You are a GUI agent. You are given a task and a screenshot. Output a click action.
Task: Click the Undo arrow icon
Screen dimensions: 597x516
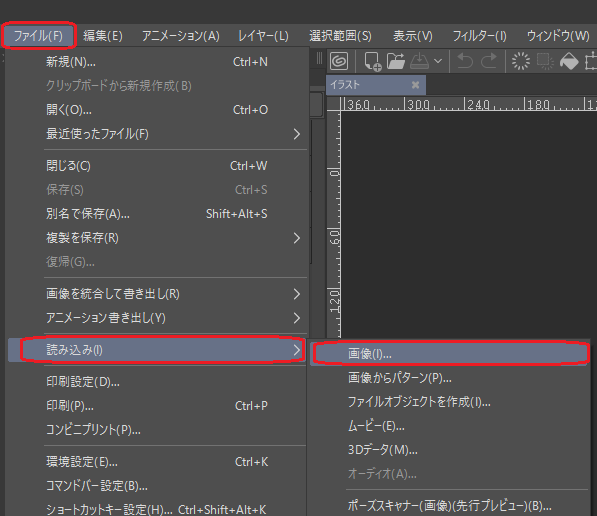[465, 61]
